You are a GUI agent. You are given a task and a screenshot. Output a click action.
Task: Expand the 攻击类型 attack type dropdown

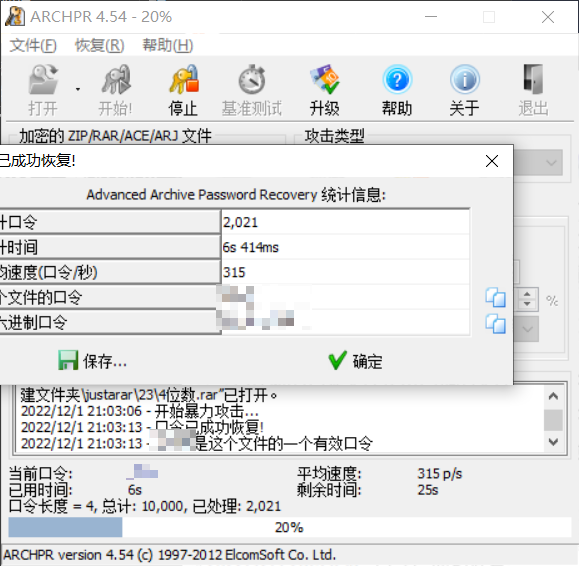click(x=551, y=162)
